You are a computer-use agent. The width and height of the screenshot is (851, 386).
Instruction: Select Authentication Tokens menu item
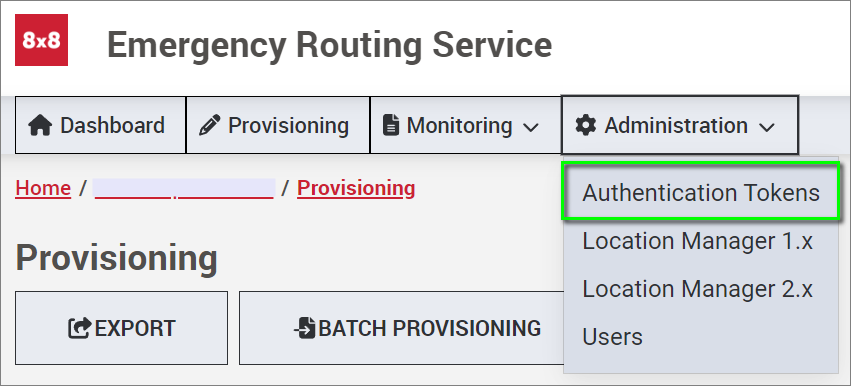701,193
